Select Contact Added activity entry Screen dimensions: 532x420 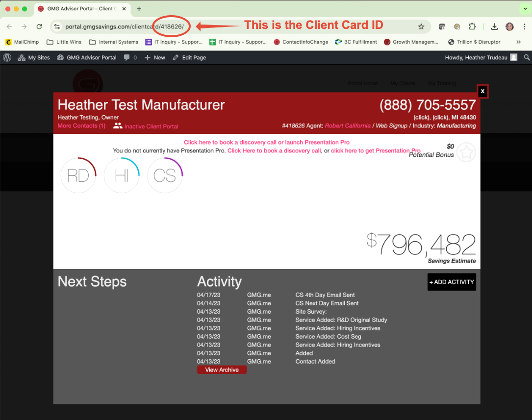(x=315, y=361)
